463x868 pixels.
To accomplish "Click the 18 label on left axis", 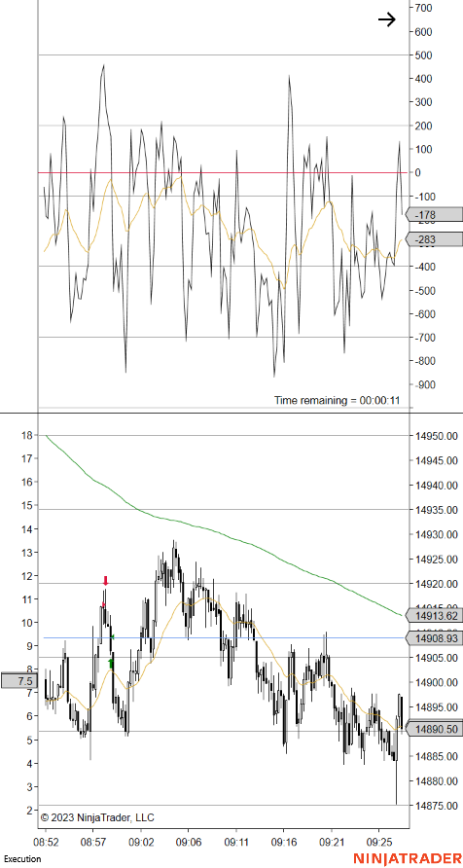I will [x=27, y=436].
